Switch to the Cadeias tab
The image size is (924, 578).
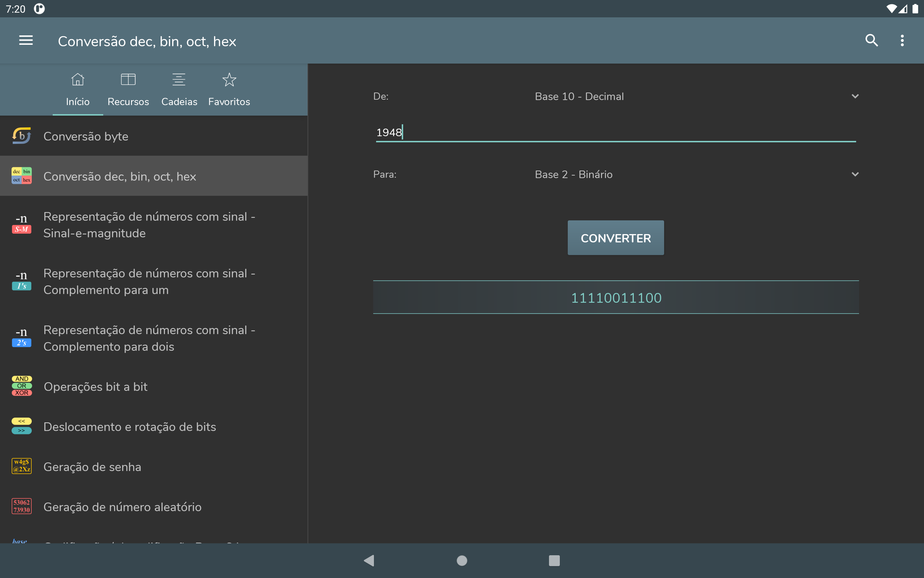click(x=179, y=90)
